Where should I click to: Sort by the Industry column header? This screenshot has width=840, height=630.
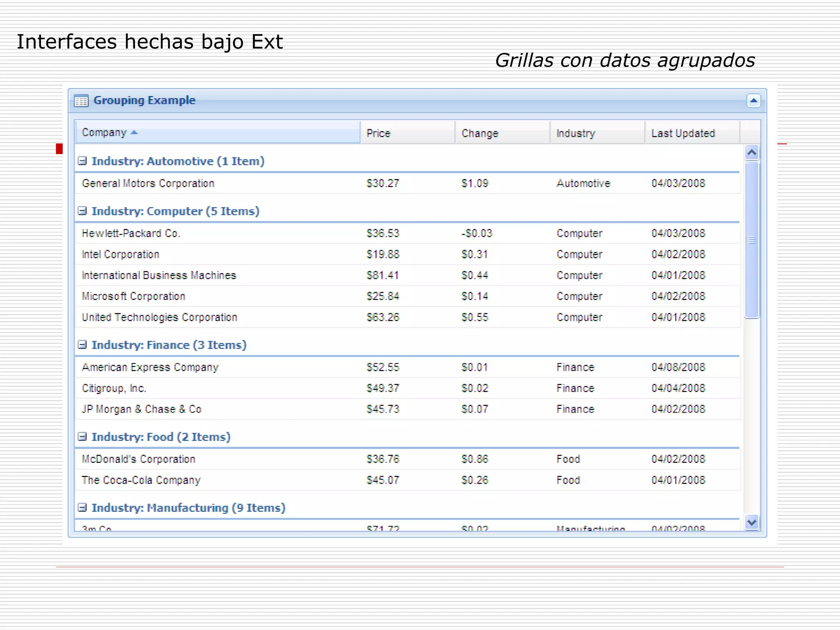[x=598, y=133]
